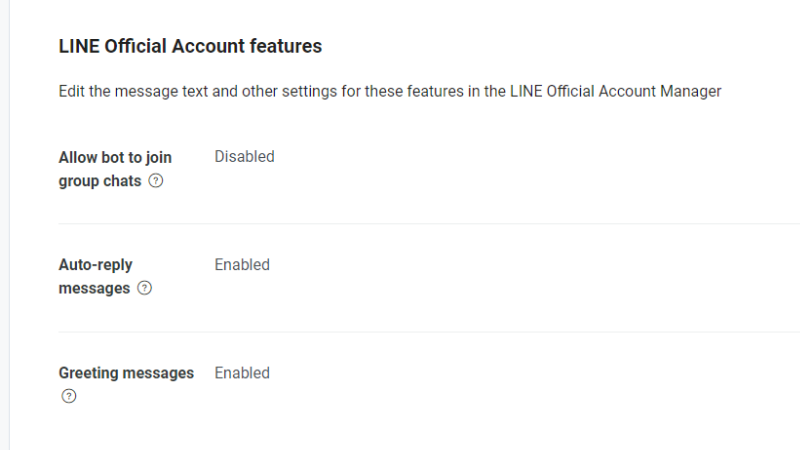Select the Disabled status for group chats
This screenshot has width=800, height=450.
(x=244, y=157)
